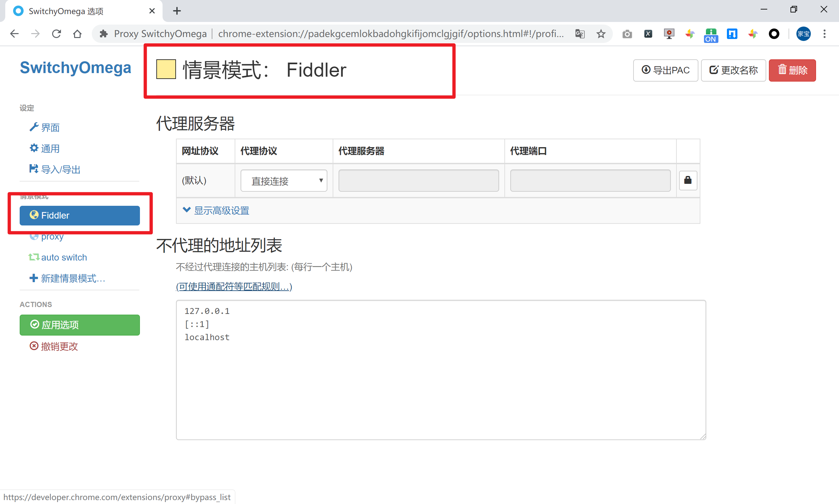The height and width of the screenshot is (504, 839).
Task: Click the Fiddler scenario in sidebar
Action: coord(80,215)
